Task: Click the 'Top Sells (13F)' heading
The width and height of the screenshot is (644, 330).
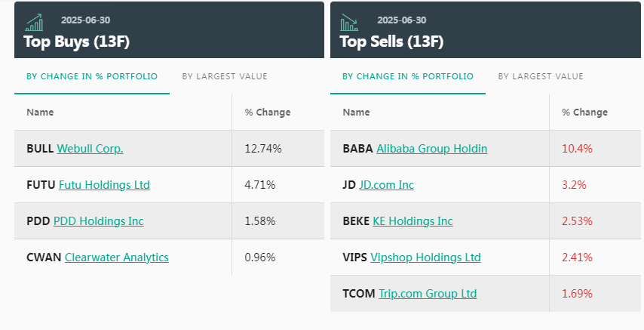Action: [x=391, y=42]
